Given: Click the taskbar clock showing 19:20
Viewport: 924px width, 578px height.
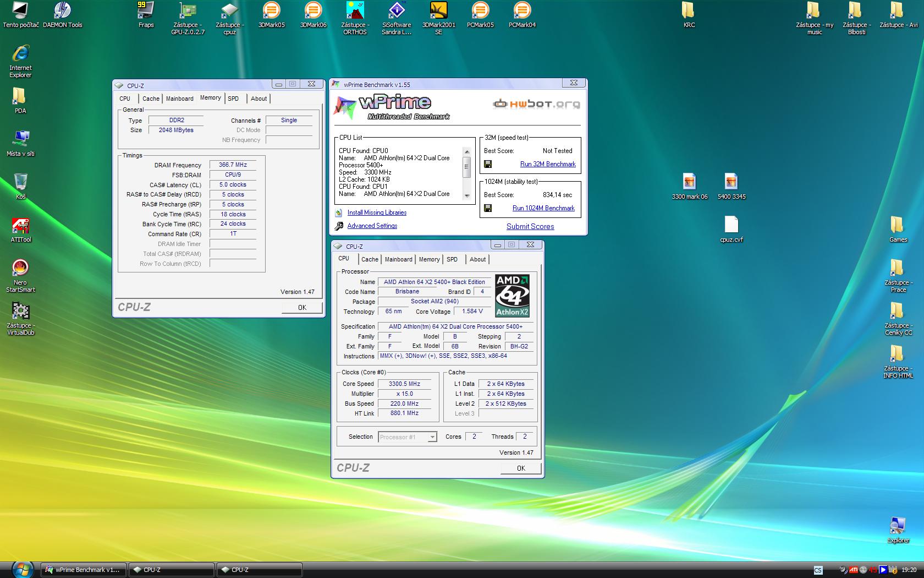Looking at the screenshot, I should 909,570.
